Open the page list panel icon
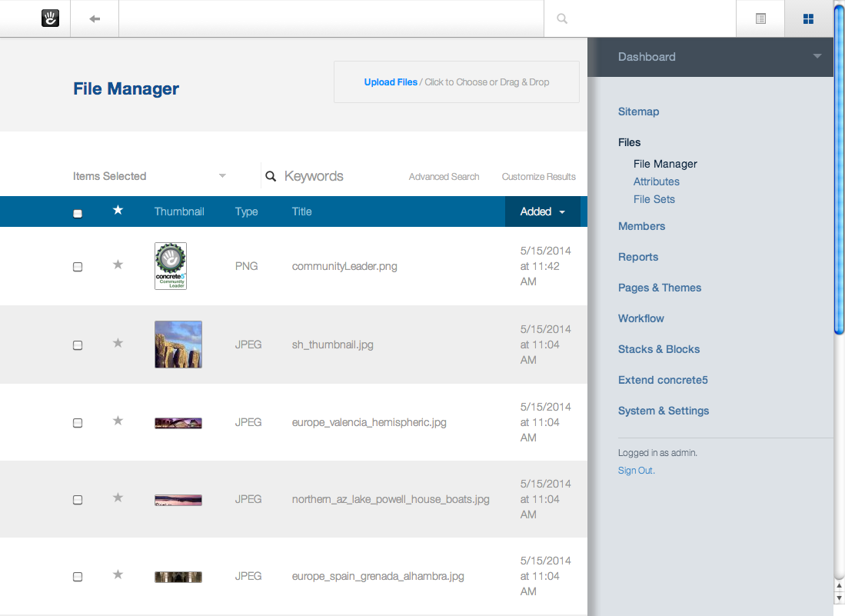The image size is (845, 616). coord(760,19)
